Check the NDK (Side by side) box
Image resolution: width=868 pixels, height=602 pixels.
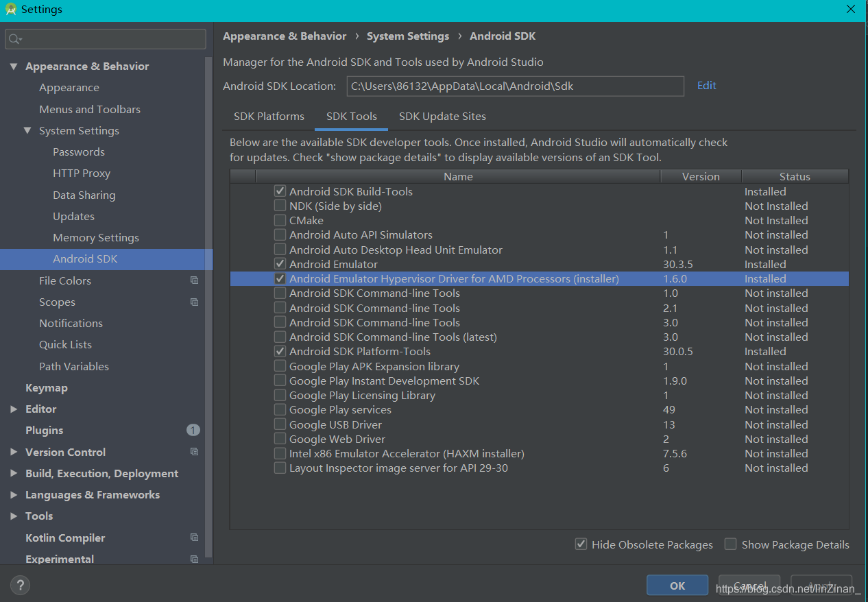(280, 206)
